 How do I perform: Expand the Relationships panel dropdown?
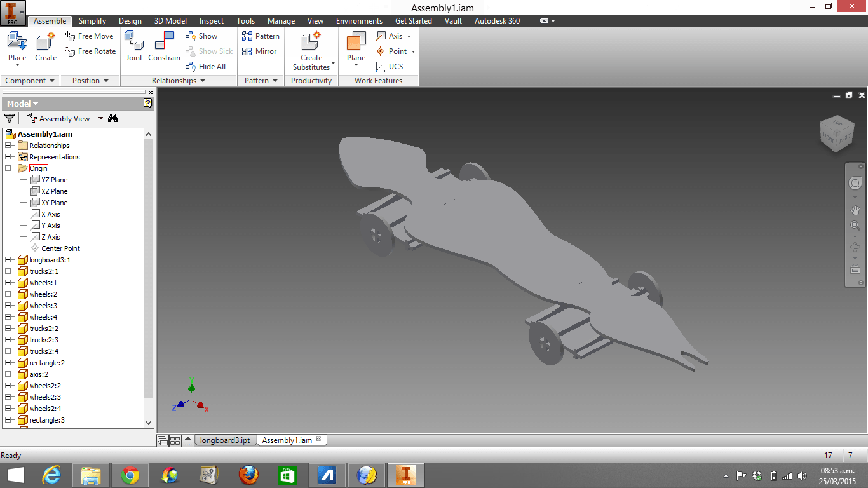203,81
